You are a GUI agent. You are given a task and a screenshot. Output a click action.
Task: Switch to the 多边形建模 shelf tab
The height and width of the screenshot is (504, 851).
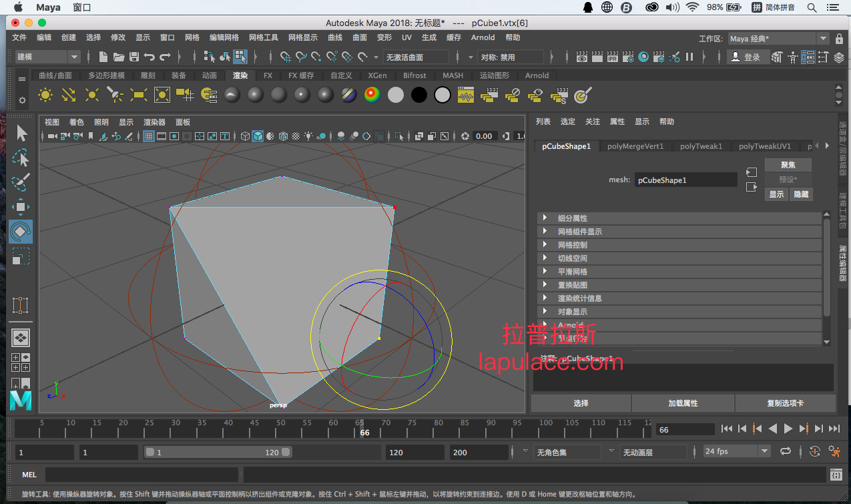pos(106,75)
